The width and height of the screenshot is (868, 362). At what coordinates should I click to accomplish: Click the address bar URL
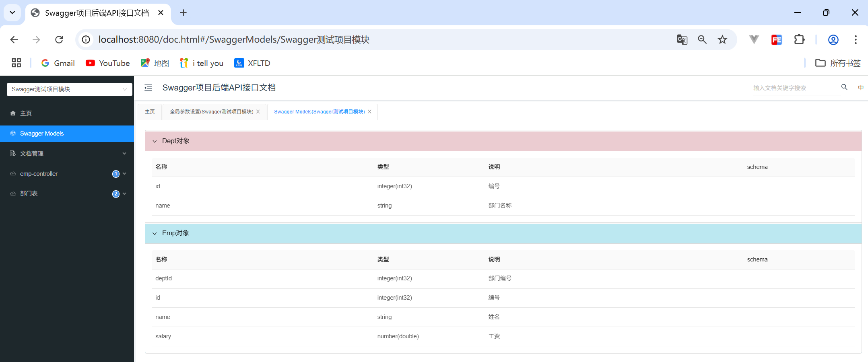pos(234,39)
